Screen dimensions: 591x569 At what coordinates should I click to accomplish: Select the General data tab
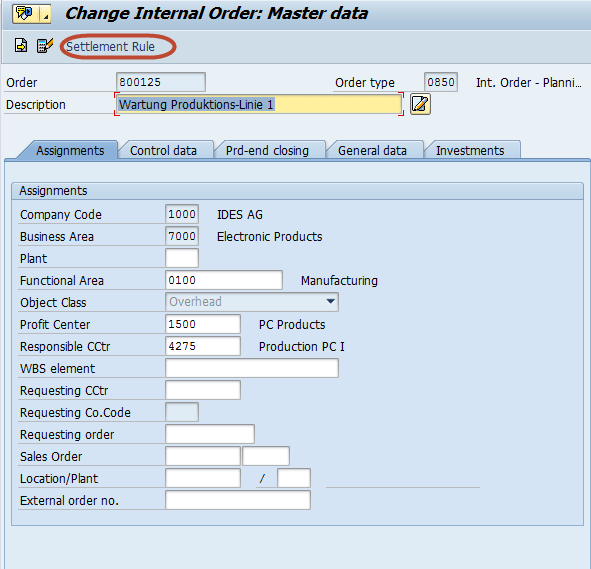click(372, 151)
